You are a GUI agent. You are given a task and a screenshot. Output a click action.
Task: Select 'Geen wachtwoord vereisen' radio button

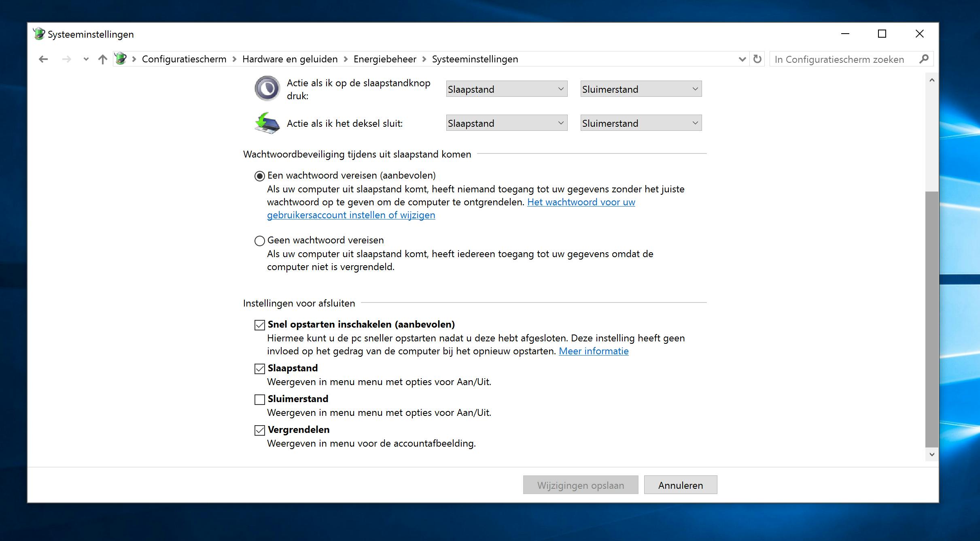point(260,241)
